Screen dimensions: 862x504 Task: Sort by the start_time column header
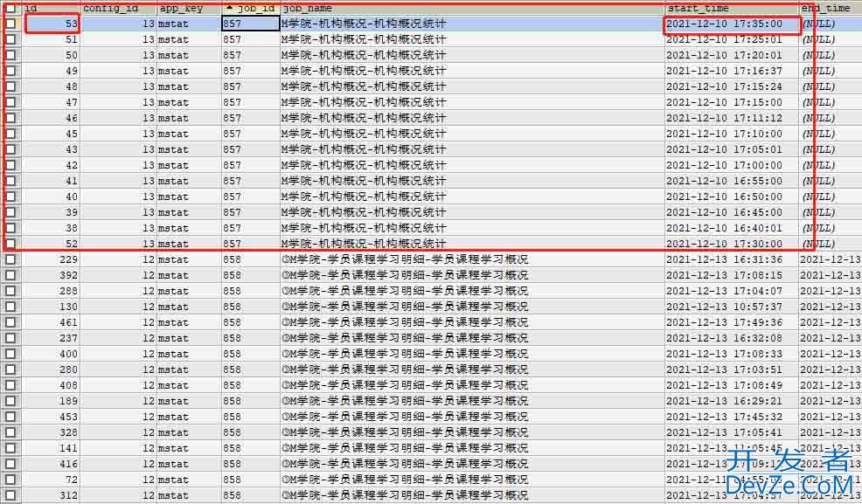[731, 8]
